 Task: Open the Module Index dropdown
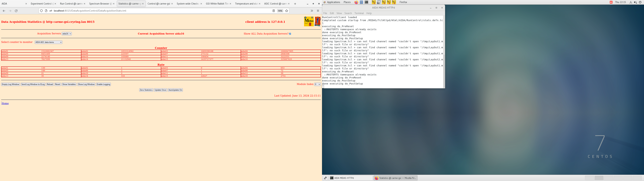[x=317, y=84]
